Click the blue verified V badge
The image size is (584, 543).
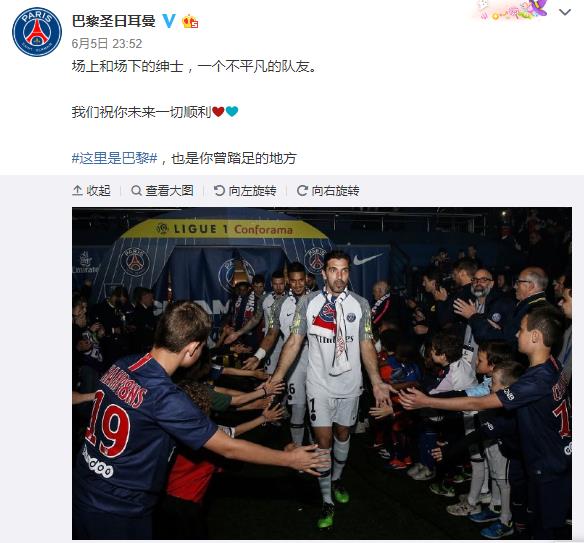point(169,21)
